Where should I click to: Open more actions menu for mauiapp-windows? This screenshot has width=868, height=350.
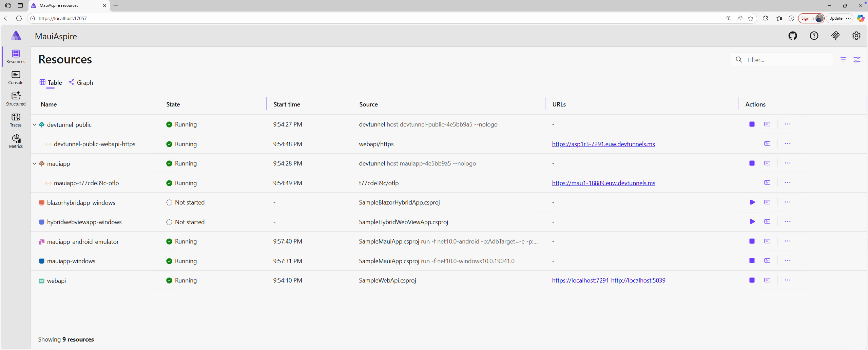point(787,261)
